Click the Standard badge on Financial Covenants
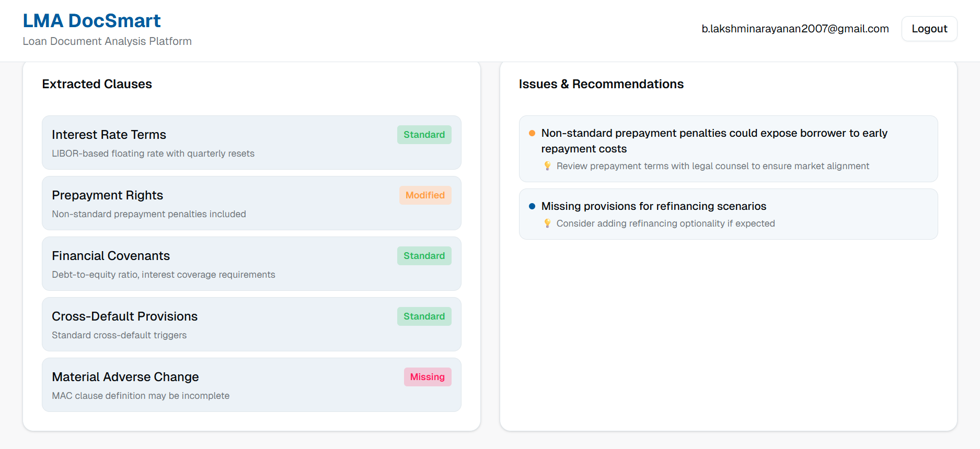980x449 pixels. (424, 256)
